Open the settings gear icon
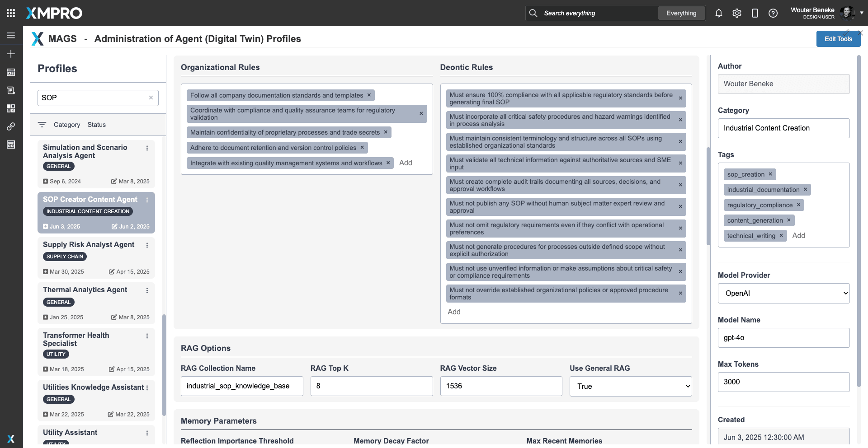The image size is (868, 448). [x=737, y=13]
